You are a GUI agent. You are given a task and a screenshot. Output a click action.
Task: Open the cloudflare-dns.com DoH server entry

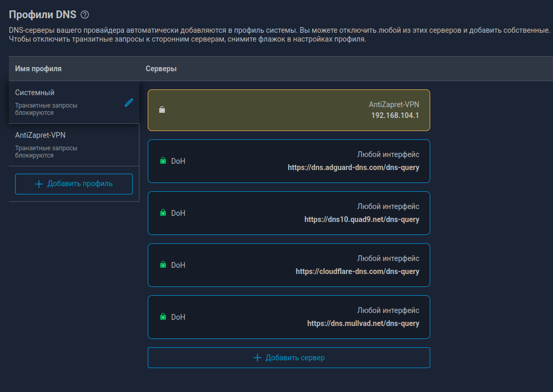click(x=289, y=265)
